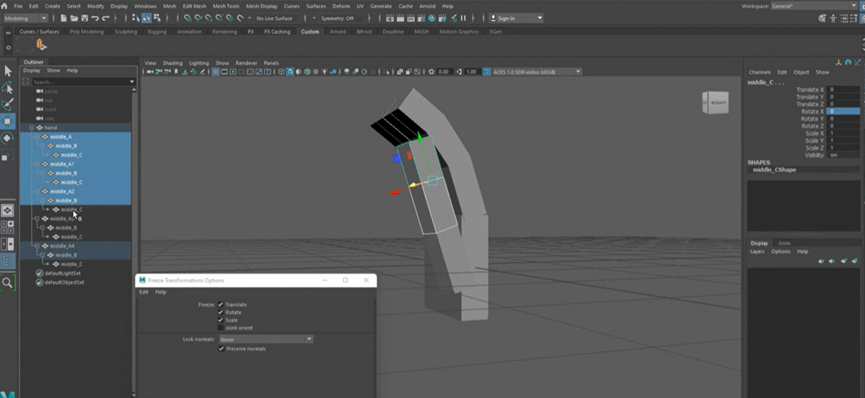Open the Edit menu in Freeze Transformations Options

143,292
